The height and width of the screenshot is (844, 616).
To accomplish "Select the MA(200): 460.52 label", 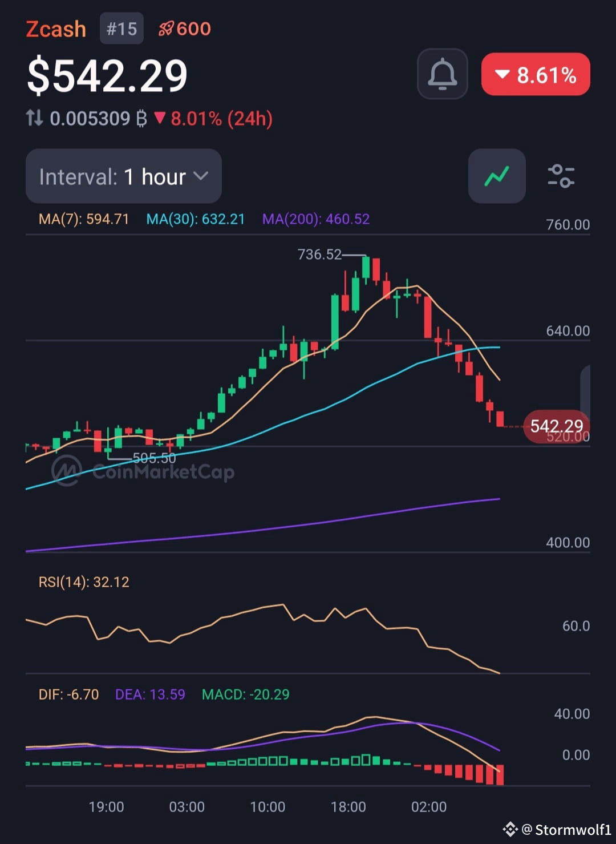I will (316, 219).
